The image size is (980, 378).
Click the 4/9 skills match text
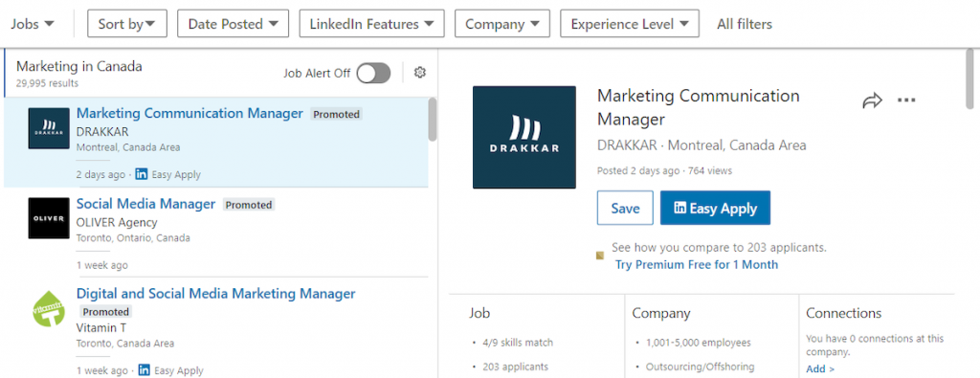click(x=518, y=343)
